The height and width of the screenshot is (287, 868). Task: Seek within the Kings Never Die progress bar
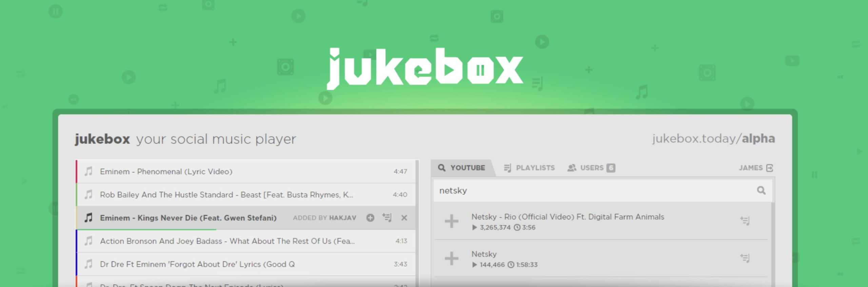click(246, 229)
